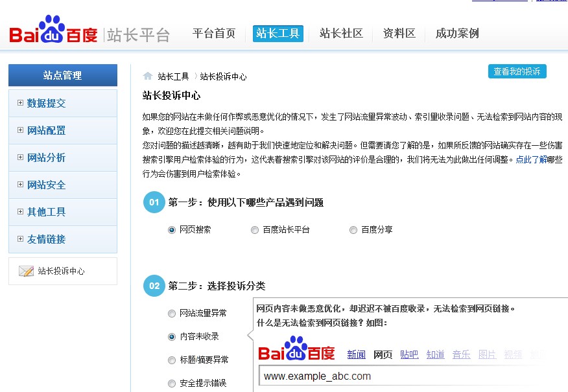The width and height of the screenshot is (568, 392).
Task: Choose 标题/摘要异常 complaint category
Action: (x=172, y=360)
